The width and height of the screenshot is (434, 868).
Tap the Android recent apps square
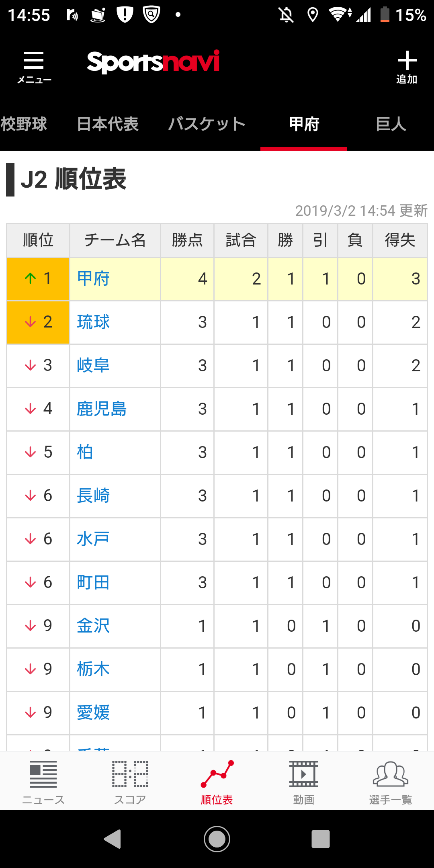click(321, 839)
